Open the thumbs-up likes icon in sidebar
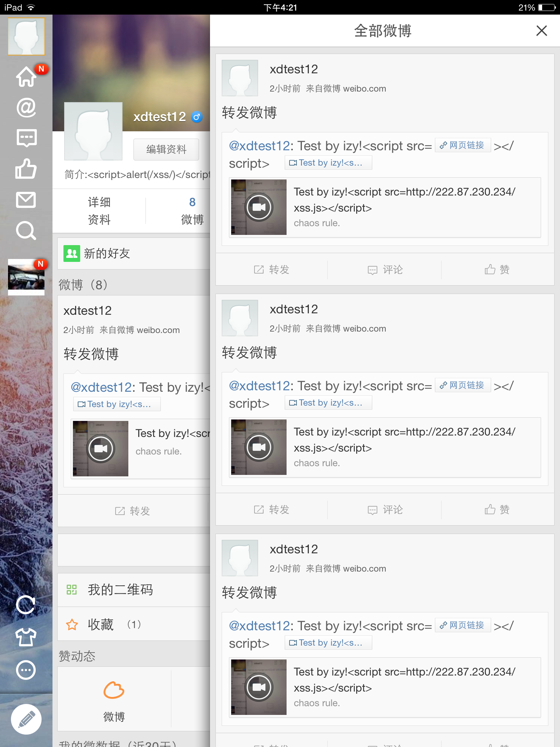Viewport: 560px width, 747px height. tap(26, 169)
